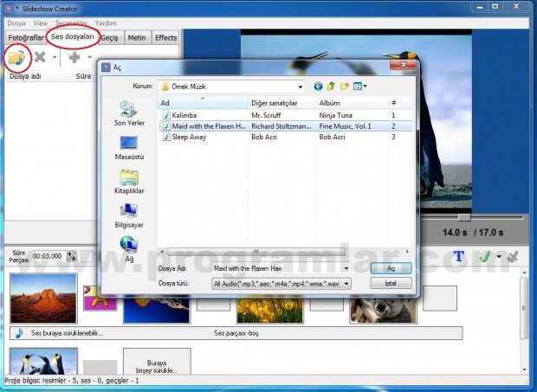This screenshot has height=392, width=537.
Task: Click the Dosya adı column header
Action: coord(39,76)
